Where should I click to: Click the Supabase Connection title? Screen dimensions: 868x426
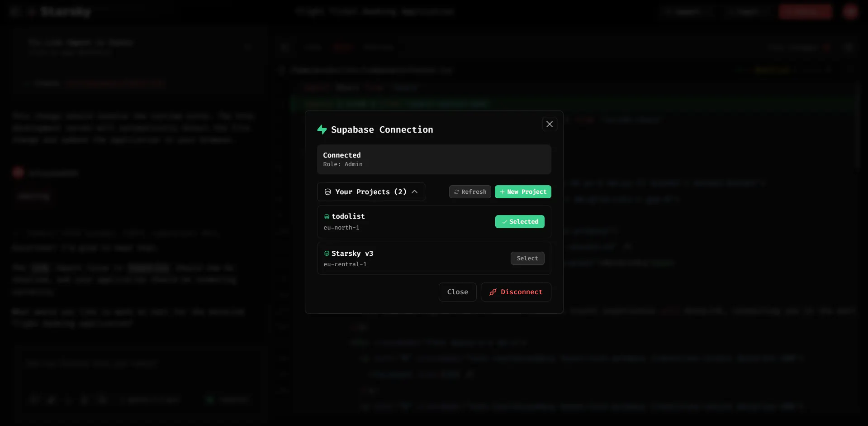[x=382, y=130]
